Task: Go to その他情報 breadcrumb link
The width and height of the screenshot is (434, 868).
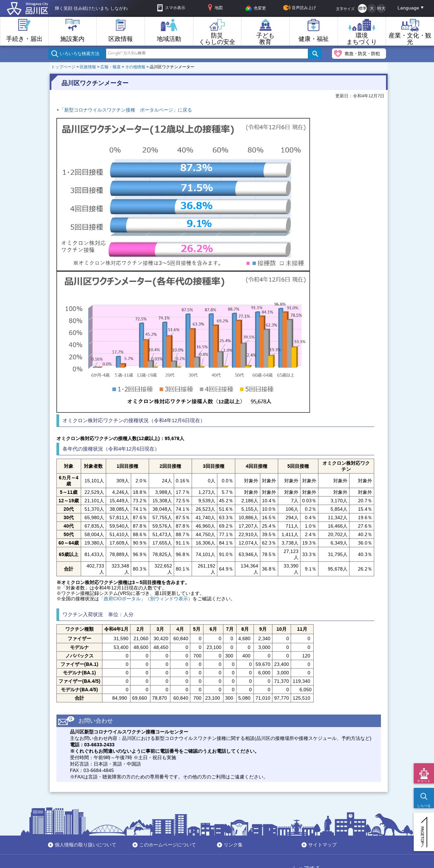Action: [135, 67]
